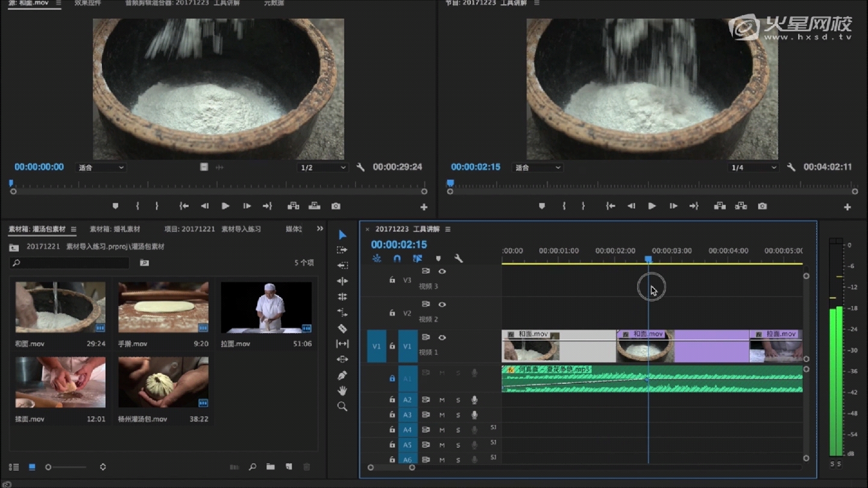Click Overwrite button in Source monitor
The width and height of the screenshot is (868, 488).
pos(315,206)
